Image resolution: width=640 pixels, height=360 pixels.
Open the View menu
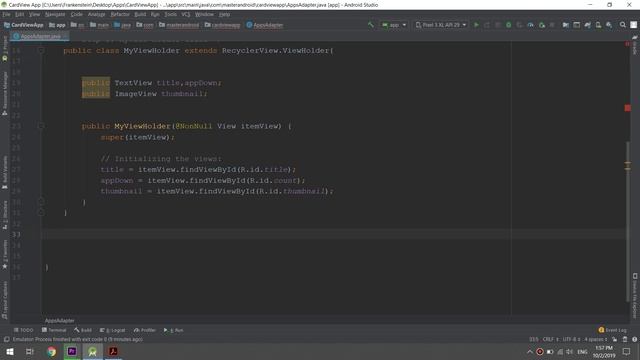click(x=34, y=14)
